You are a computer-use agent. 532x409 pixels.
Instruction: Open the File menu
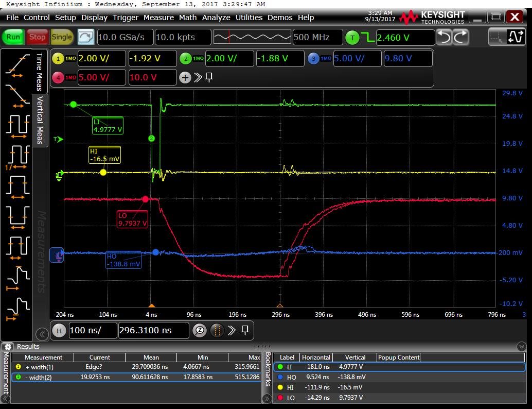pos(12,18)
